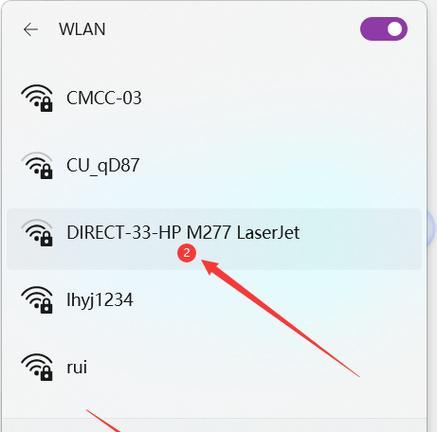This screenshot has width=437, height=432.
Task: Go back using the left arrow
Action: coord(31,29)
